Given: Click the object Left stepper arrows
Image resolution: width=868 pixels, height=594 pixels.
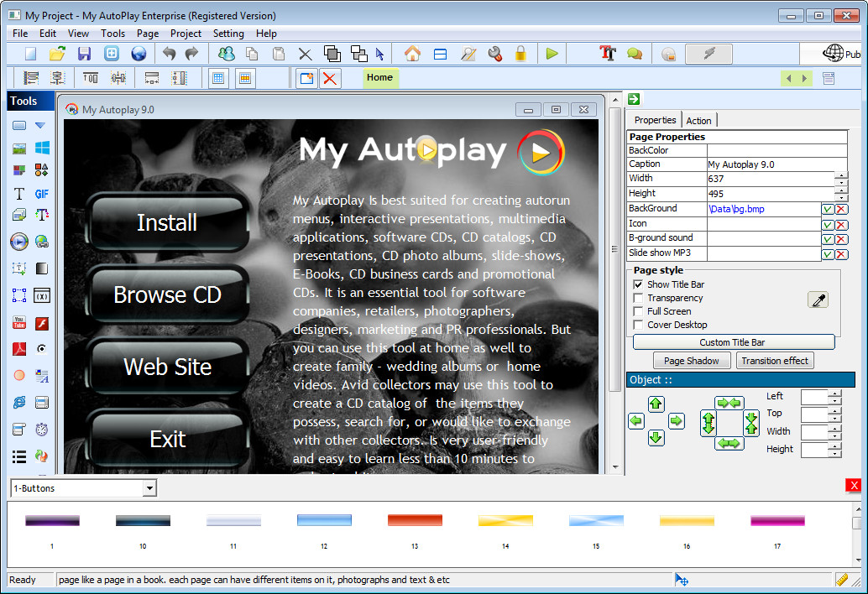Looking at the screenshot, I should point(834,397).
